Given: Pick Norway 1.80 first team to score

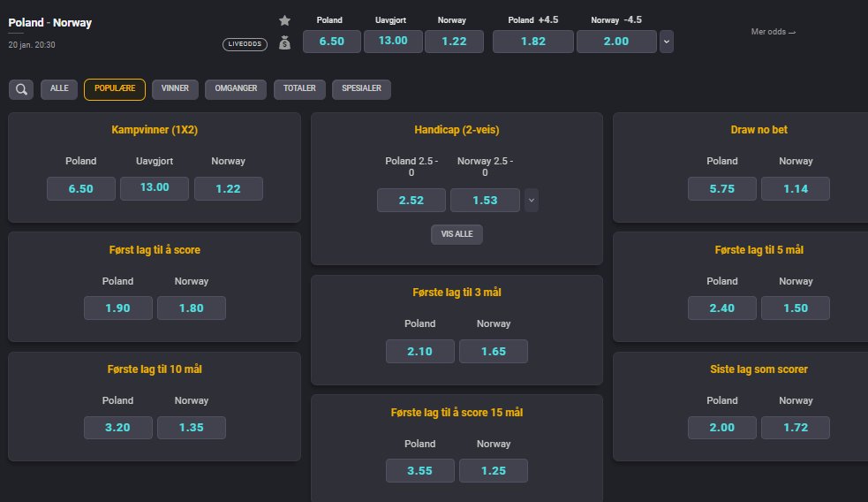Looking at the screenshot, I should [x=191, y=308].
